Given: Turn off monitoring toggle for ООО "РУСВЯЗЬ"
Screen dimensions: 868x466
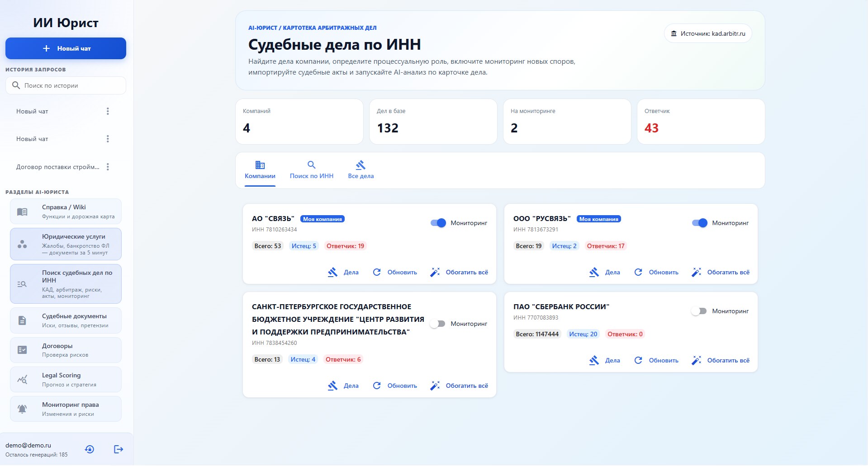Looking at the screenshot, I should pos(700,223).
